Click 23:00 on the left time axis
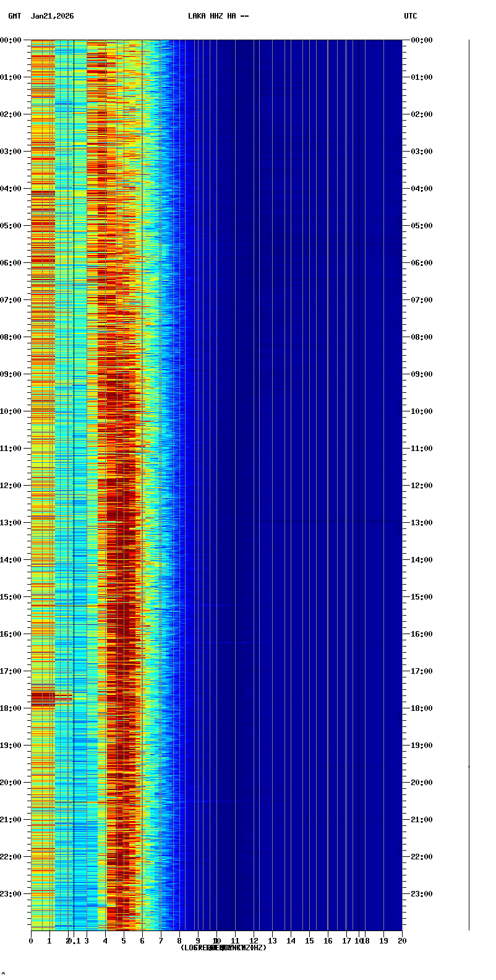 pos(11,894)
